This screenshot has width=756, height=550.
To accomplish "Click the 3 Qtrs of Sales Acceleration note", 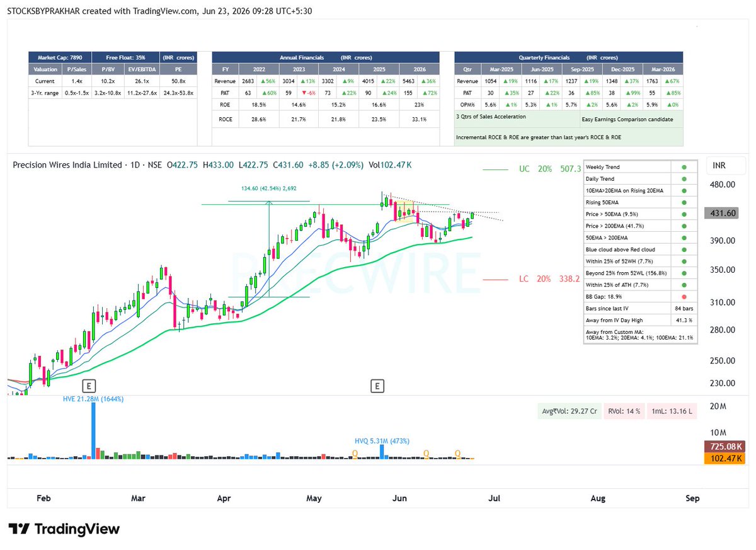I will pos(491,117).
